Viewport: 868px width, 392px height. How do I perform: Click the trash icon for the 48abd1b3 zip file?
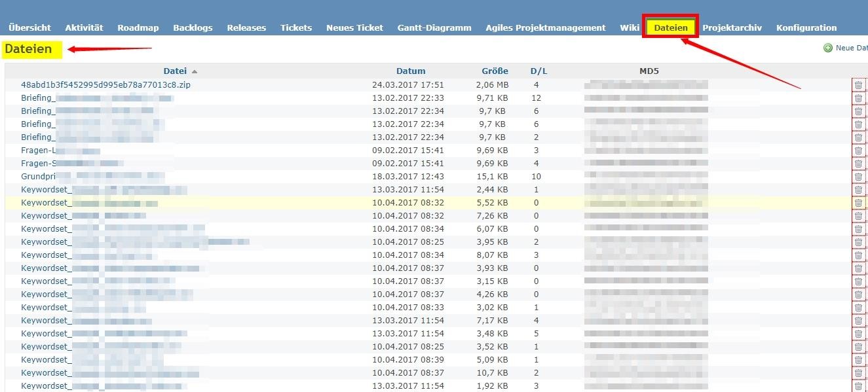click(x=858, y=85)
